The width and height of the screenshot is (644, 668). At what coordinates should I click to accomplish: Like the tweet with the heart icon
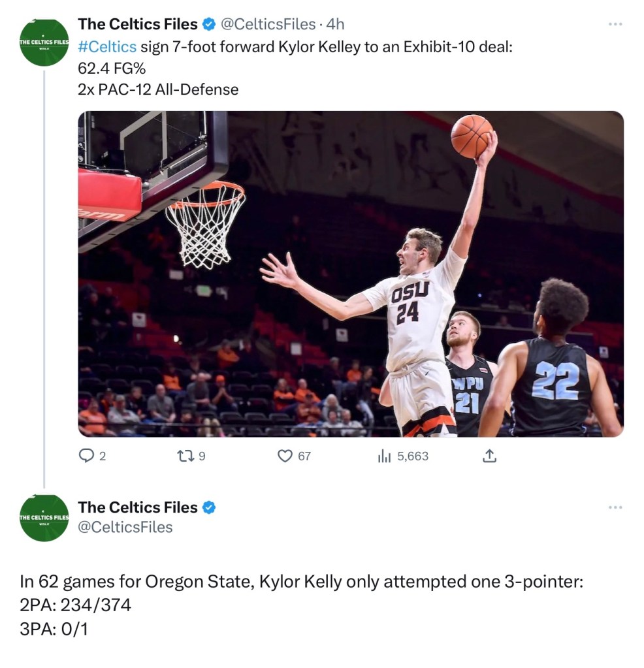[285, 456]
